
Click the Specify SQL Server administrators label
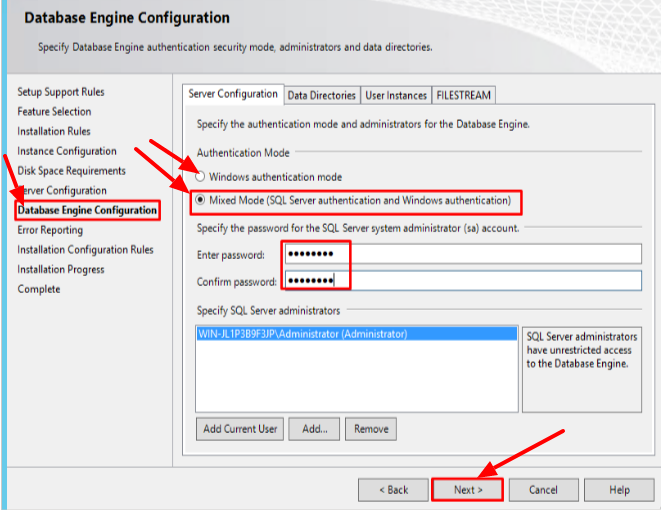[x=268, y=311]
